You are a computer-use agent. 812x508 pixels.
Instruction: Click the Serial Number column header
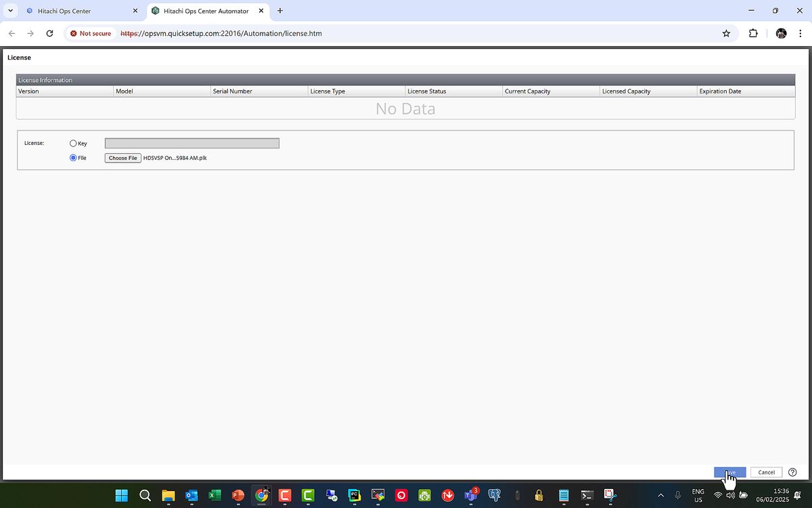click(x=259, y=91)
